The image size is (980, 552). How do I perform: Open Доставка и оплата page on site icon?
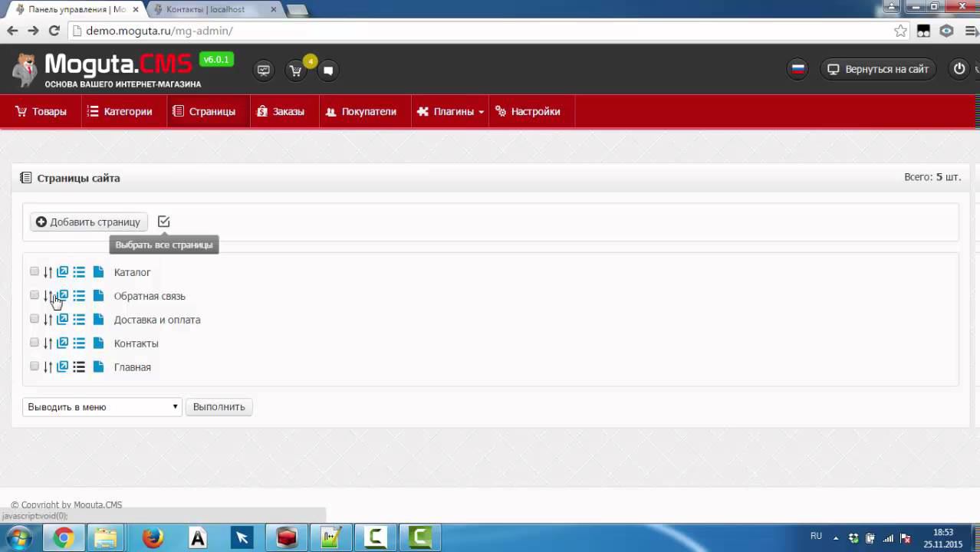tap(63, 320)
